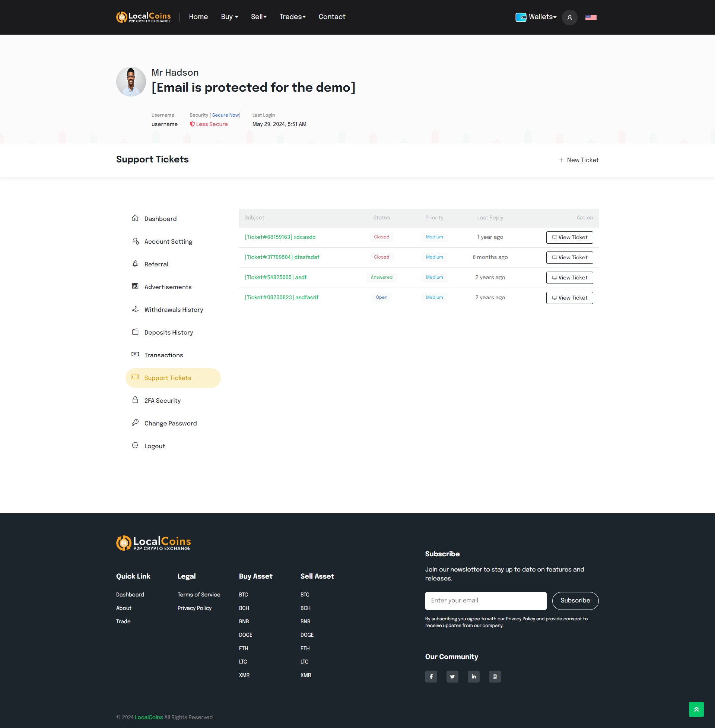Screen dimensions: 715x728
Task: Open the Buy dropdown menu
Action: [x=229, y=17]
